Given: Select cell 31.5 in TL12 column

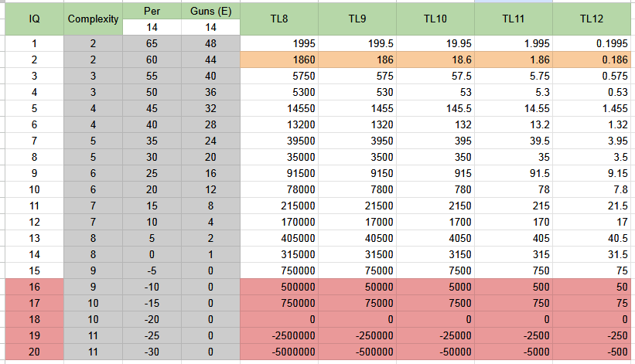Looking at the screenshot, I should point(592,254).
